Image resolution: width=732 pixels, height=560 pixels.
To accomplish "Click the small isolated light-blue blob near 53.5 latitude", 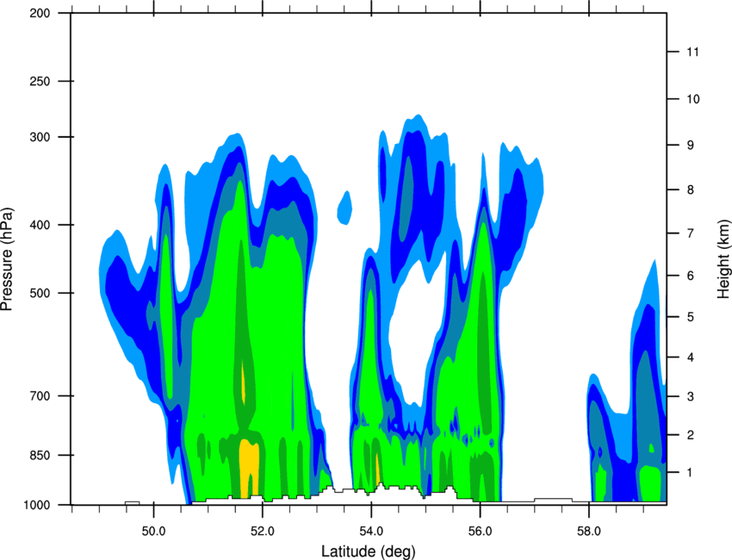I will click(345, 208).
